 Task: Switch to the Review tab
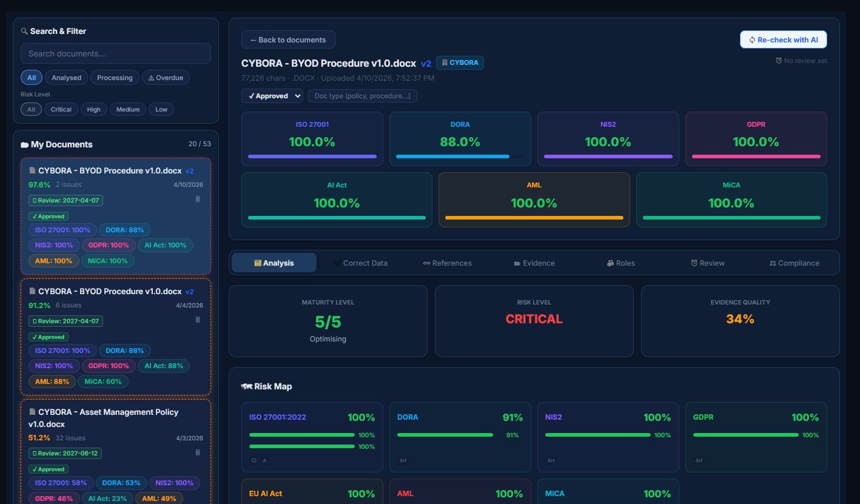click(707, 263)
